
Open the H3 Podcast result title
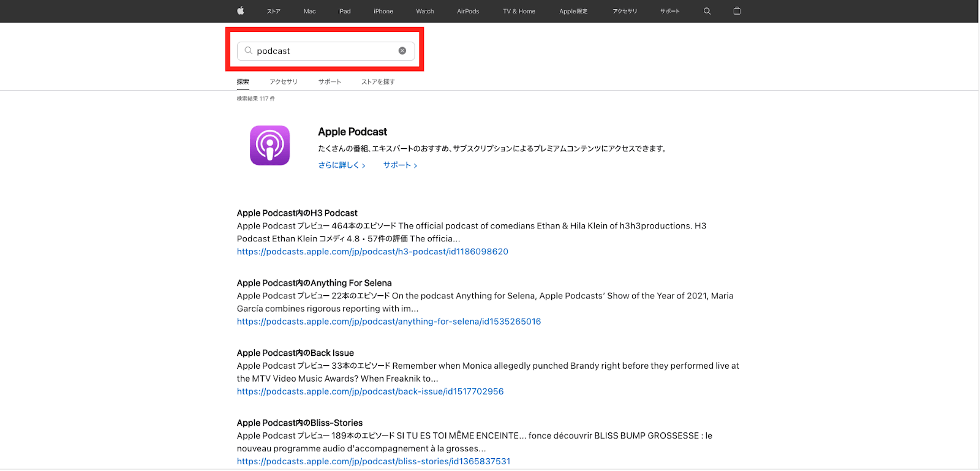[297, 213]
